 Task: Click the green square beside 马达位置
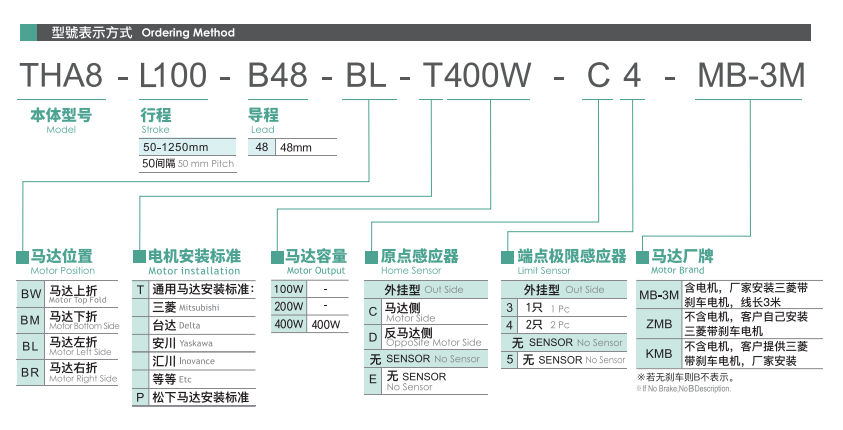(23, 257)
